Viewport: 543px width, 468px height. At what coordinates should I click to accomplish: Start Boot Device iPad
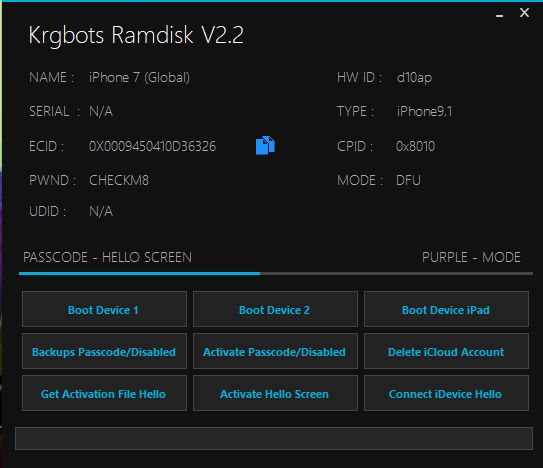coord(446,309)
